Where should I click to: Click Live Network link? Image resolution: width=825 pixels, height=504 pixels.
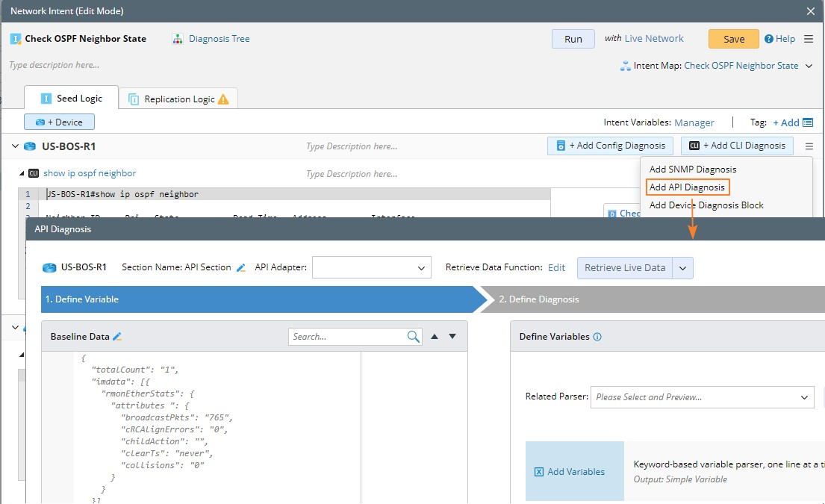pos(654,38)
